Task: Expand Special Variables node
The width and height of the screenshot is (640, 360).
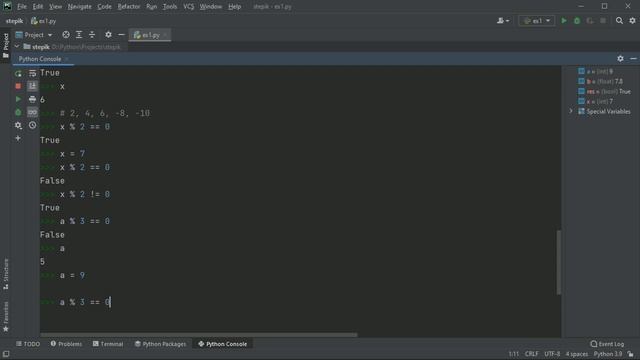Action: tap(571, 111)
